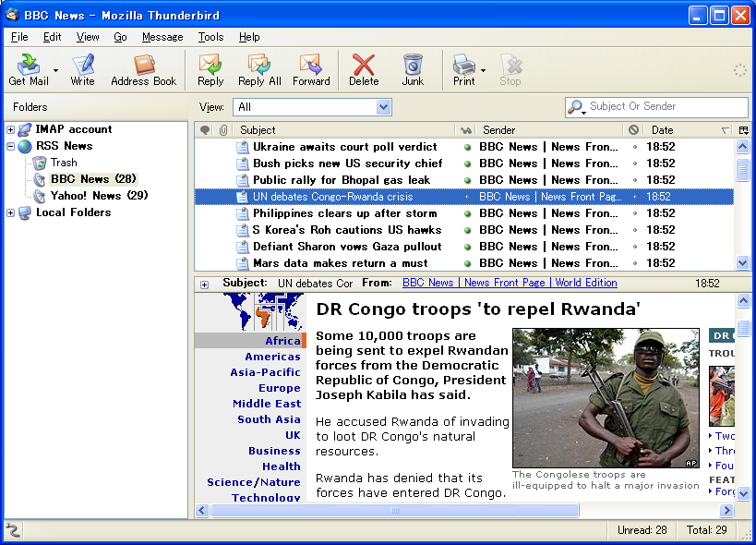Toggle read status of S Korea message
The height and width of the screenshot is (545, 756).
coord(467,230)
